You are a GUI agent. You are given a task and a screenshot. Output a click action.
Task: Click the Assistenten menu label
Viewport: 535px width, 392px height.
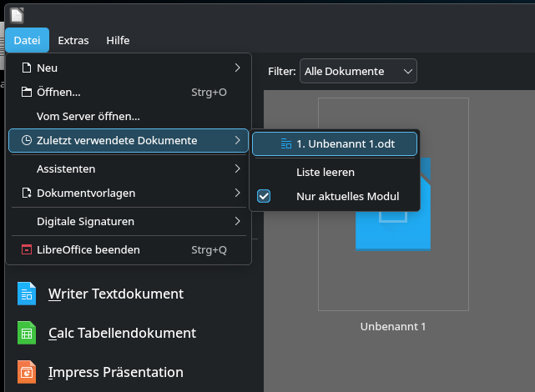pos(66,168)
